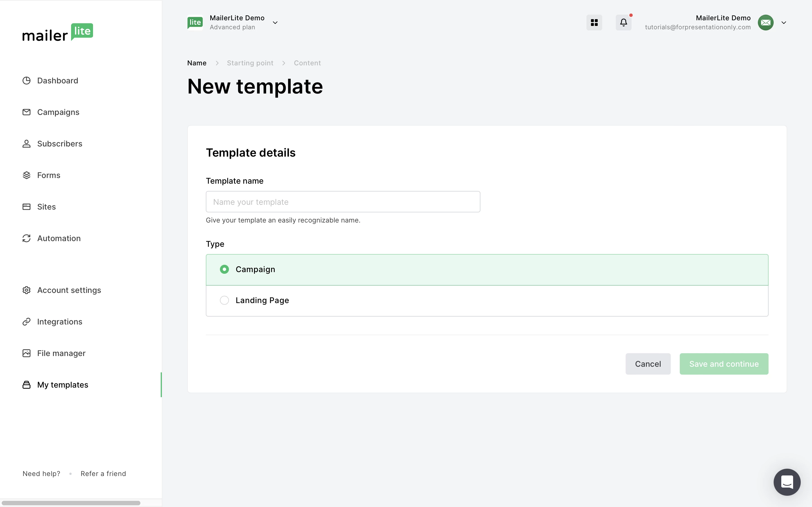Click the Cancel button
The height and width of the screenshot is (507, 812).
coord(648,364)
